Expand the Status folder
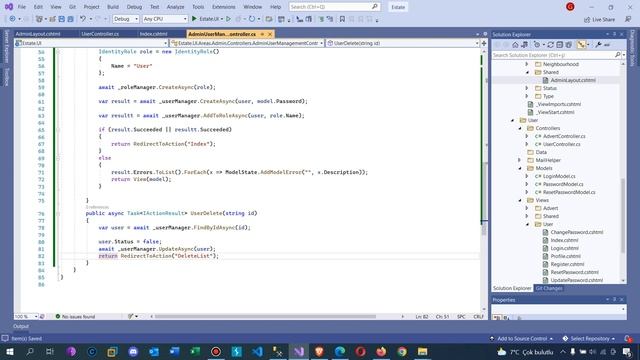Image resolution: width=640 pixels, height=360 pixels. [527, 88]
